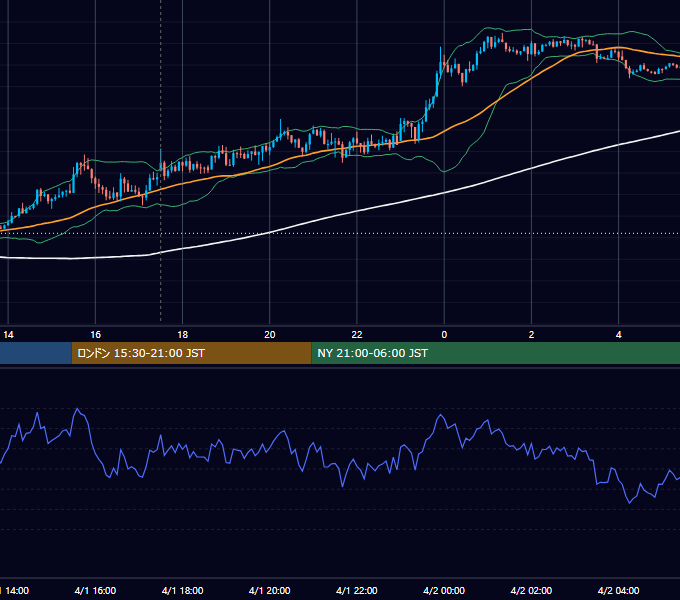The image size is (680, 600).
Task: Click the 4/2 02:00 date label
Action: click(x=531, y=590)
